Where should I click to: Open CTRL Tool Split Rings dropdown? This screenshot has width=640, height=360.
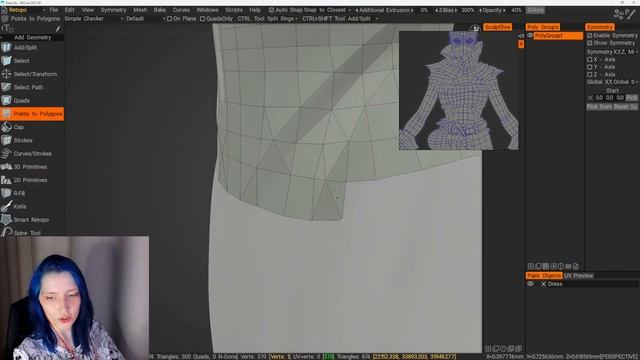(x=267, y=19)
